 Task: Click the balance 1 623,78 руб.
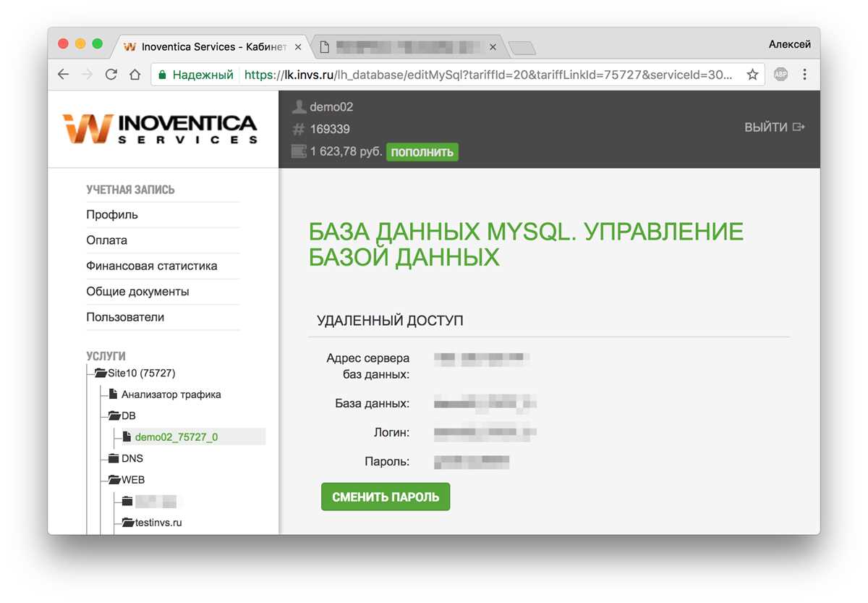pyautogui.click(x=346, y=152)
